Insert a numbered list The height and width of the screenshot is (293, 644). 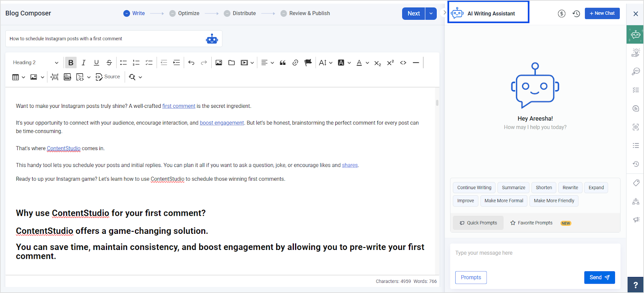[136, 62]
